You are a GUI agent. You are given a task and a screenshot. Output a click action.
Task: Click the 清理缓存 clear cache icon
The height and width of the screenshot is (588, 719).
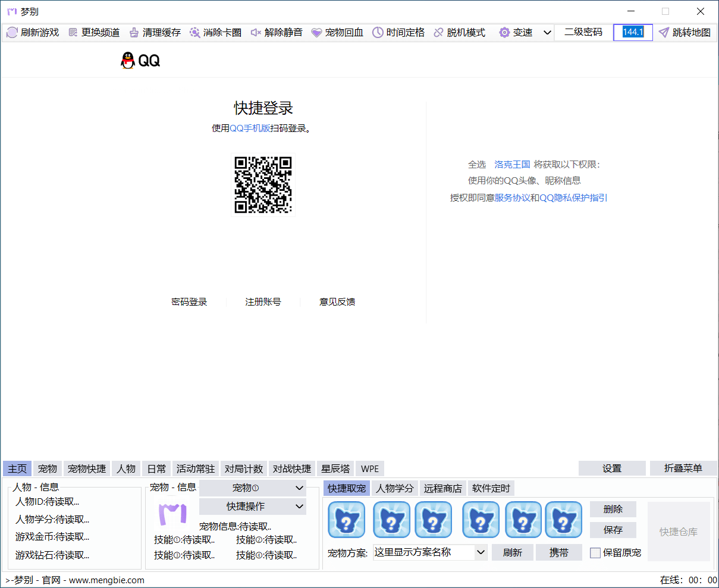pos(134,32)
